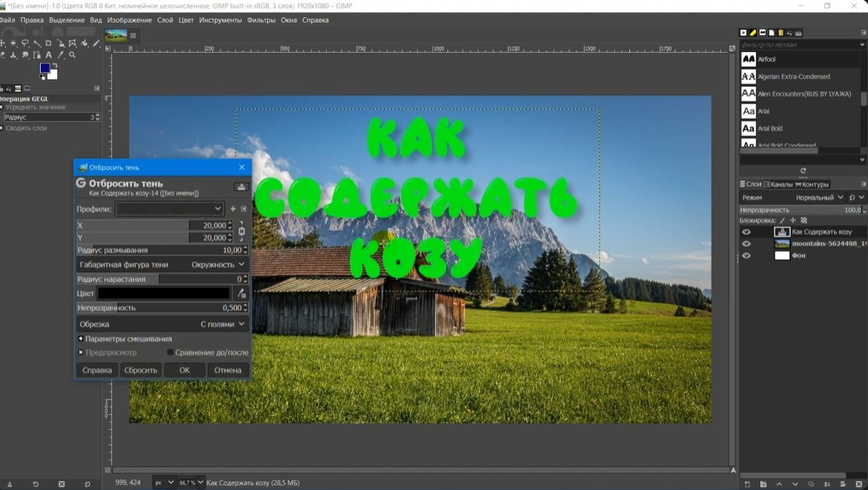Hide the mountains-5624498 layer
This screenshot has height=490, width=868.
[x=746, y=244]
